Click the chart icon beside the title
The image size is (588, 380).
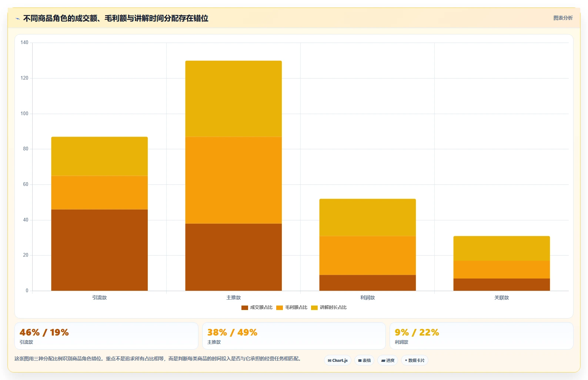(17, 19)
